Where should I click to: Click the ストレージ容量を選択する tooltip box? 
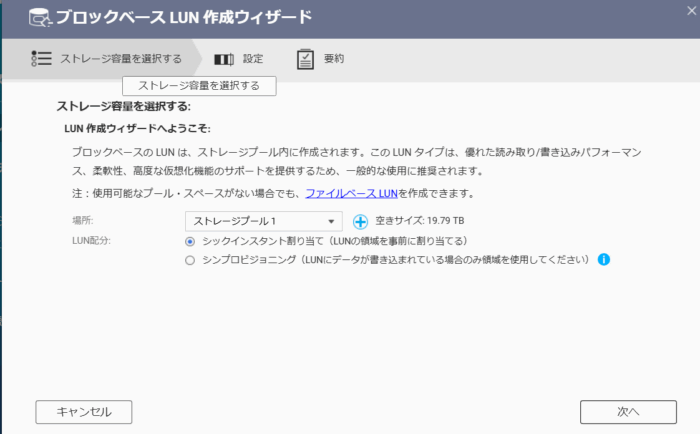click(198, 86)
